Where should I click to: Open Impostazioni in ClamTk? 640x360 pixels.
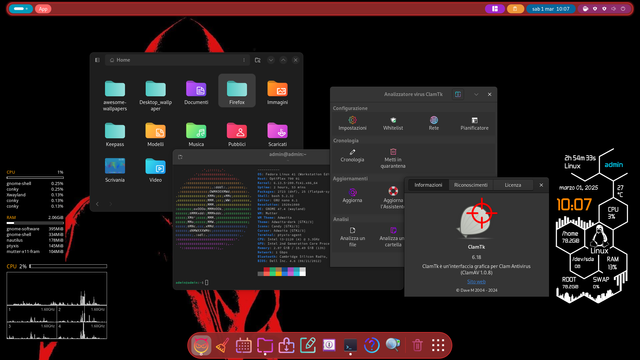click(352, 123)
